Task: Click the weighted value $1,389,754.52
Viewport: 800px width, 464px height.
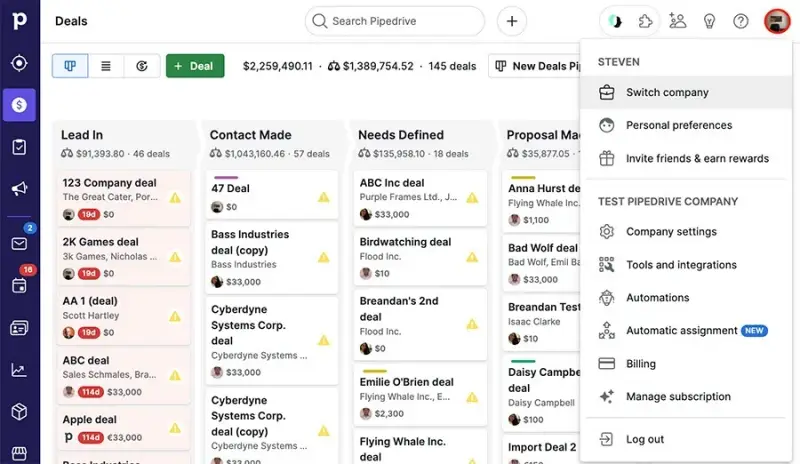Action: coord(378,66)
